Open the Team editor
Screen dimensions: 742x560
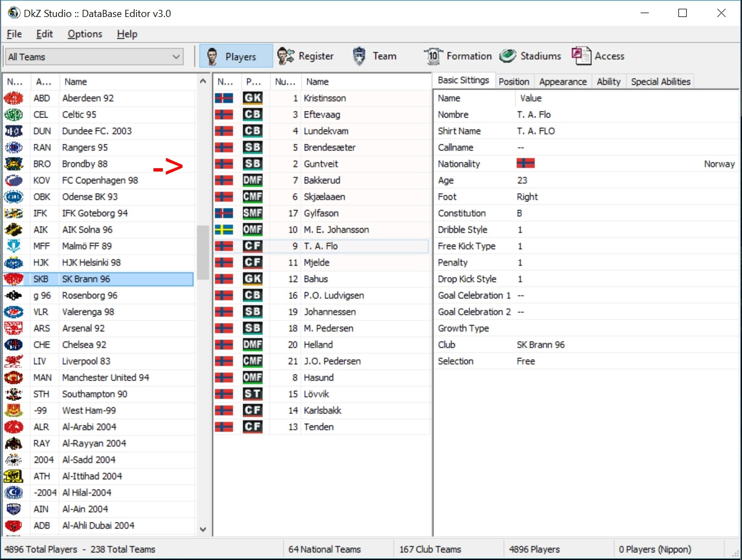click(x=374, y=56)
